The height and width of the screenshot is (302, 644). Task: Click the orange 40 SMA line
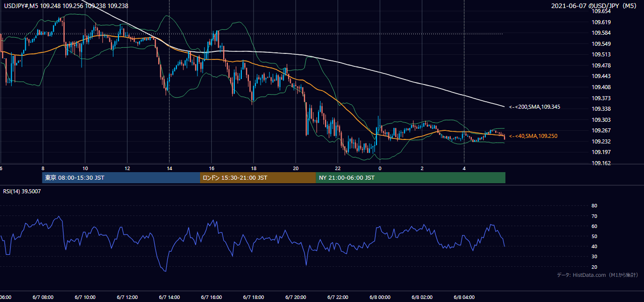point(323,91)
